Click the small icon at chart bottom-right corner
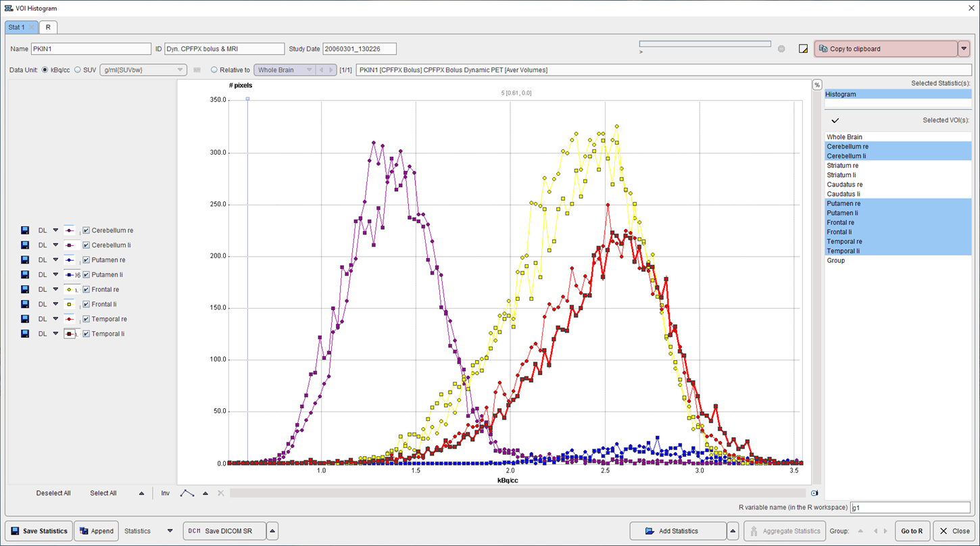Viewport: 980px width, 546px height. click(814, 493)
